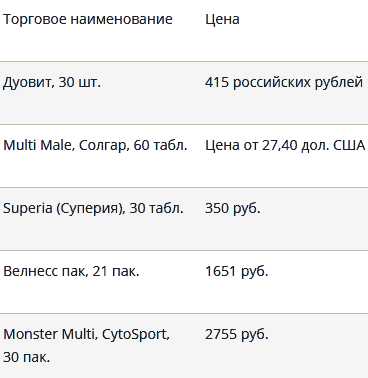Click the 'Торговое наименование' column header

coord(88,19)
